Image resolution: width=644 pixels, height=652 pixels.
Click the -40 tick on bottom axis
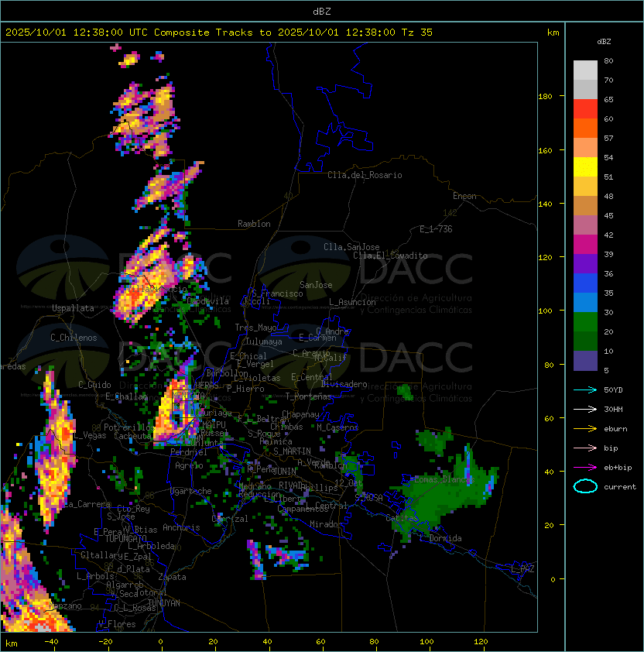[x=51, y=642]
